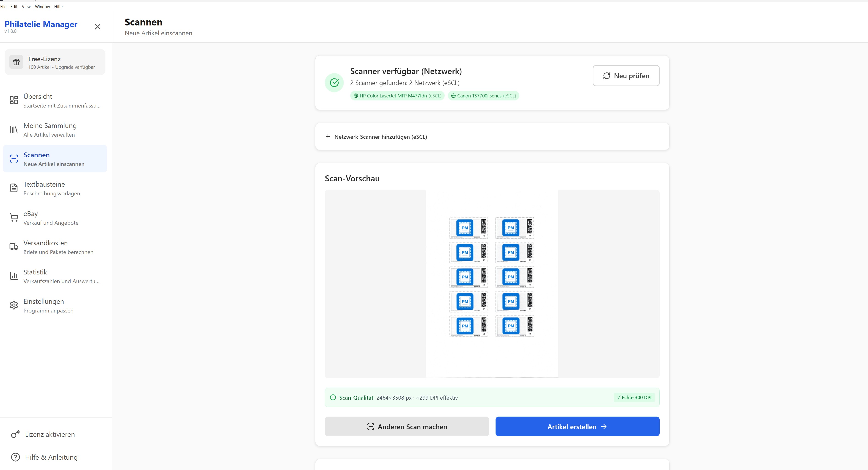Image resolution: width=868 pixels, height=470 pixels.
Task: Click the Statistik bar chart icon
Action: coord(14,276)
